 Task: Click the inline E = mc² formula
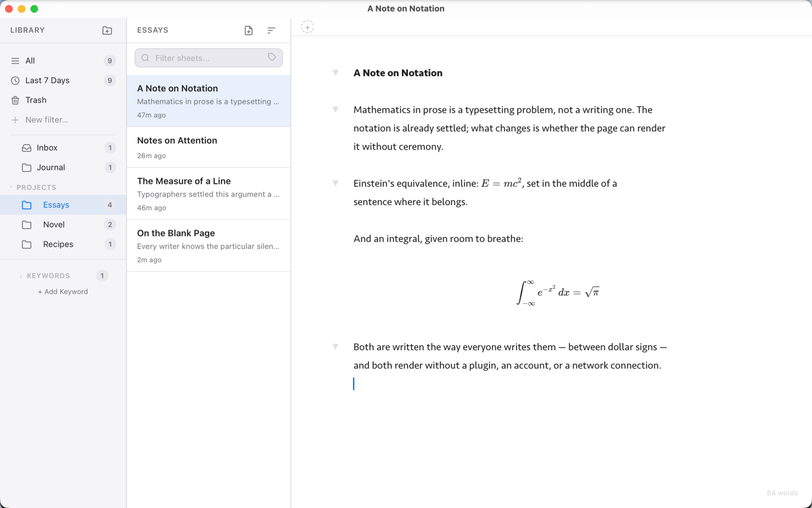pos(501,183)
